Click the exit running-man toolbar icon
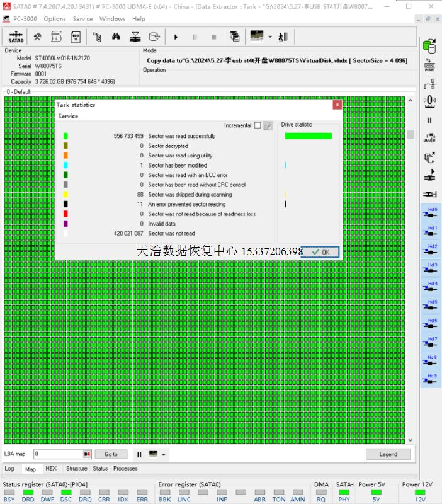 click(x=283, y=37)
